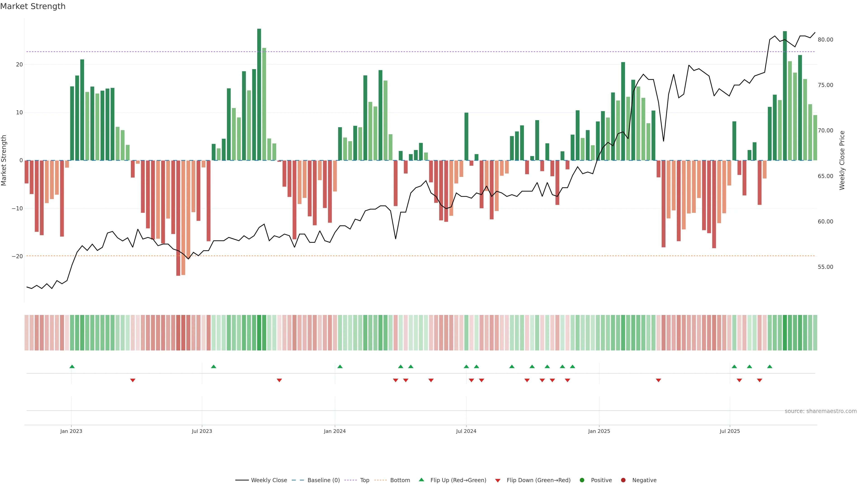Click the flip down marker after Jan 2025
The image size is (868, 488).
click(x=658, y=380)
